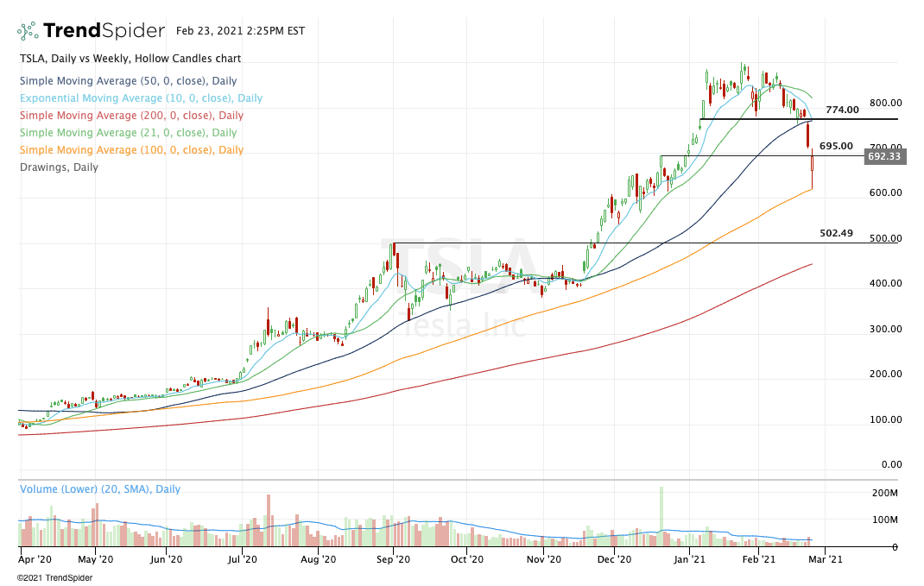Click the 800.00 price axis label
The width and height of the screenshot is (924, 586).
pyautogui.click(x=886, y=103)
